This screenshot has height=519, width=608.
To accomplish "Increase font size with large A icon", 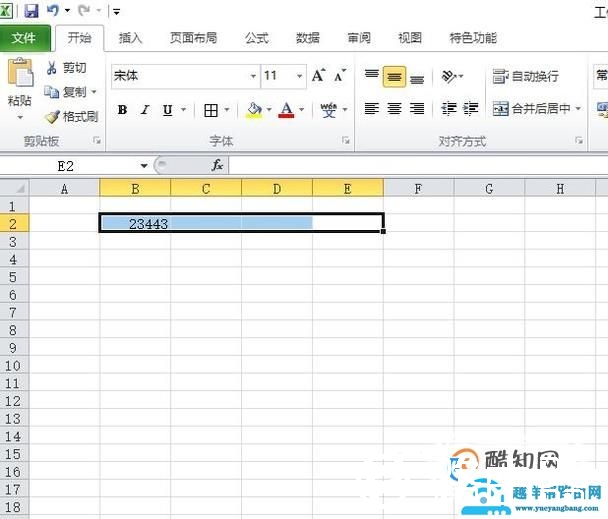I will 318,75.
